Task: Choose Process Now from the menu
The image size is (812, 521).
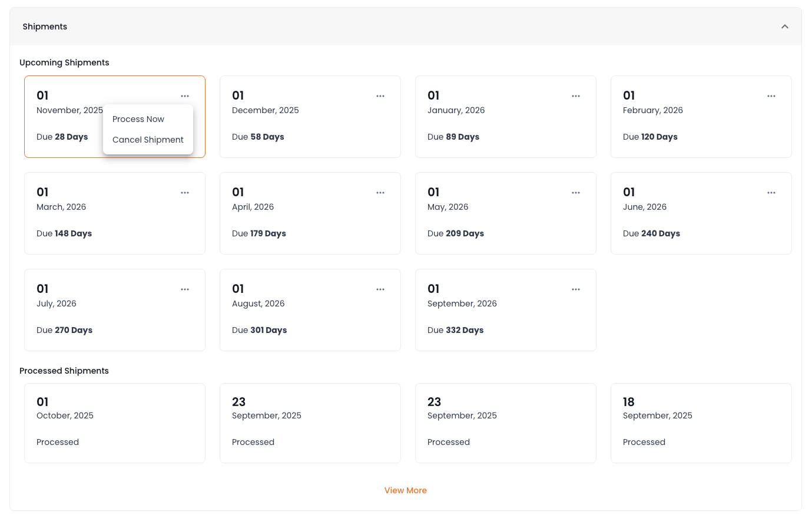Action: (x=138, y=119)
